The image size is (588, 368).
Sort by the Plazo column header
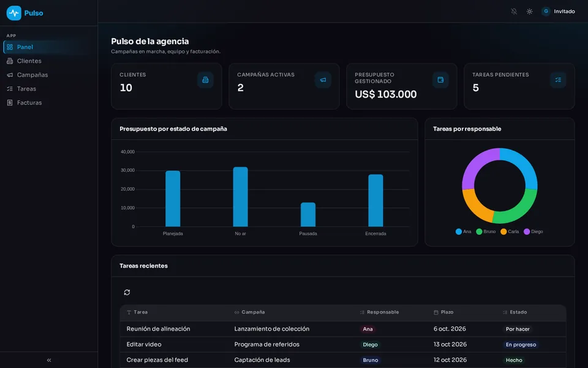(443, 312)
